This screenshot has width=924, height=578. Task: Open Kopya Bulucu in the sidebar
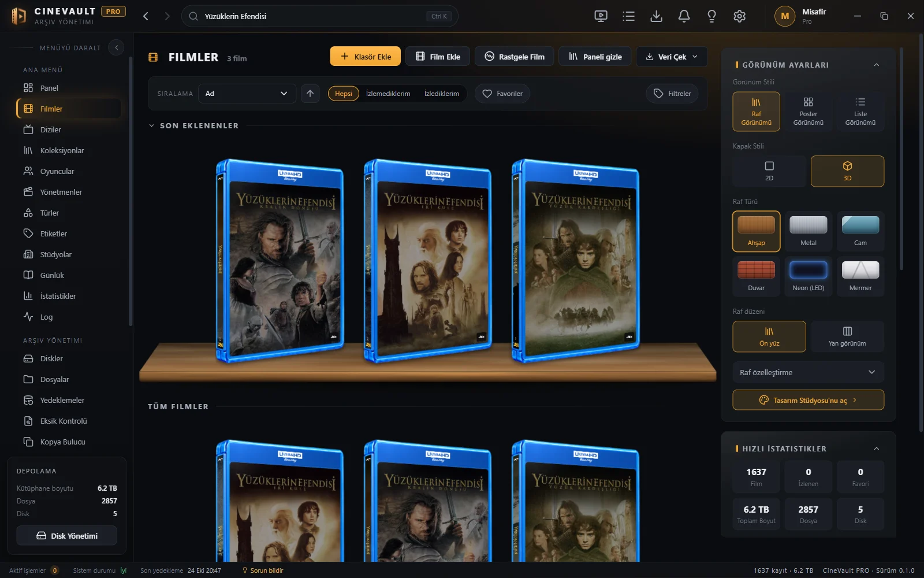(x=69, y=442)
